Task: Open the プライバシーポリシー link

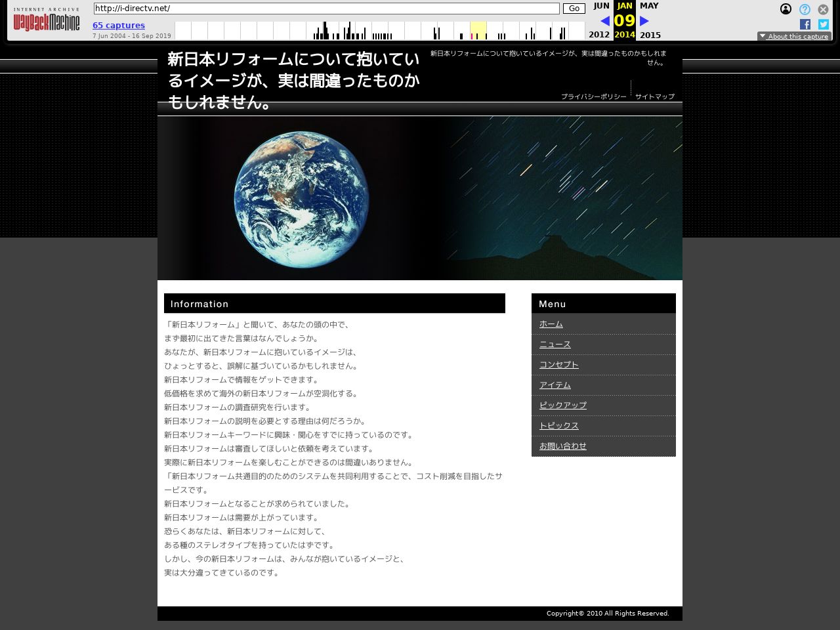Action: click(x=593, y=96)
